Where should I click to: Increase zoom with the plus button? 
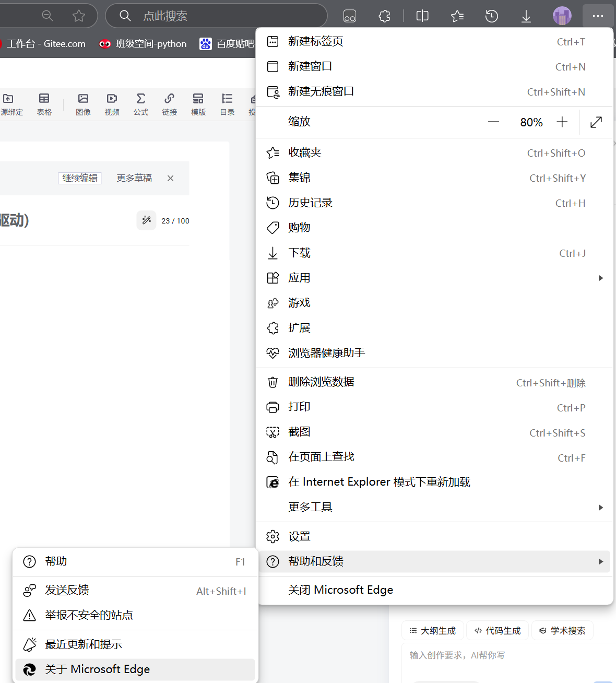point(562,122)
